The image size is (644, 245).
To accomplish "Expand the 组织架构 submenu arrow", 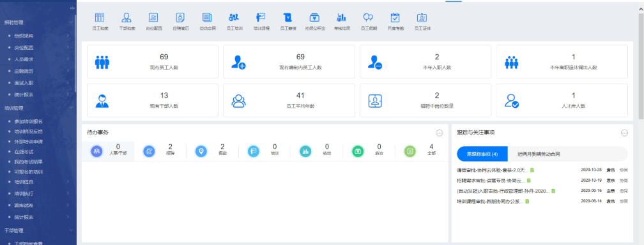I will click(x=67, y=36).
